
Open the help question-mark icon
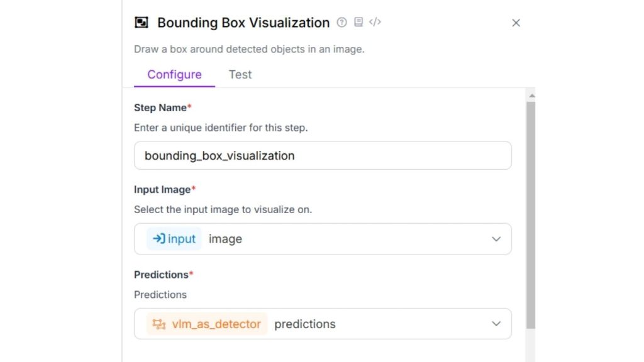pos(341,23)
